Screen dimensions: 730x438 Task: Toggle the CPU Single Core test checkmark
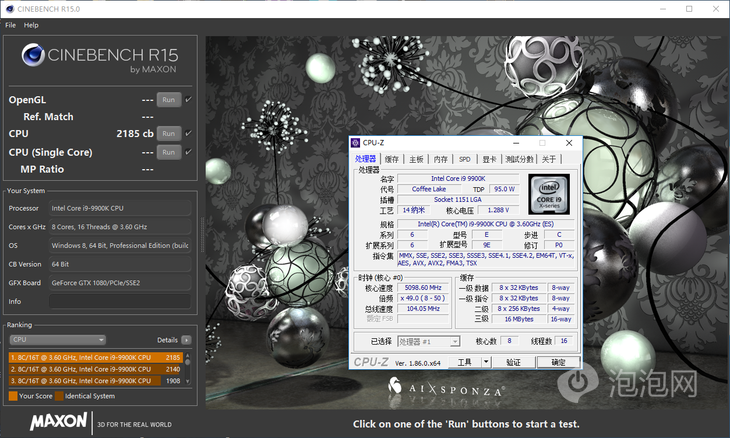pos(189,152)
